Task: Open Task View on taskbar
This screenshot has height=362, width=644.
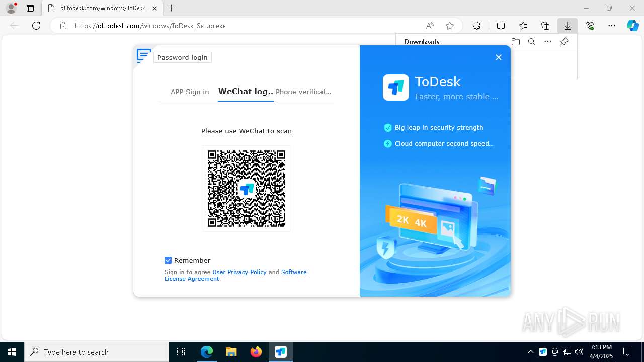Action: [x=181, y=352]
